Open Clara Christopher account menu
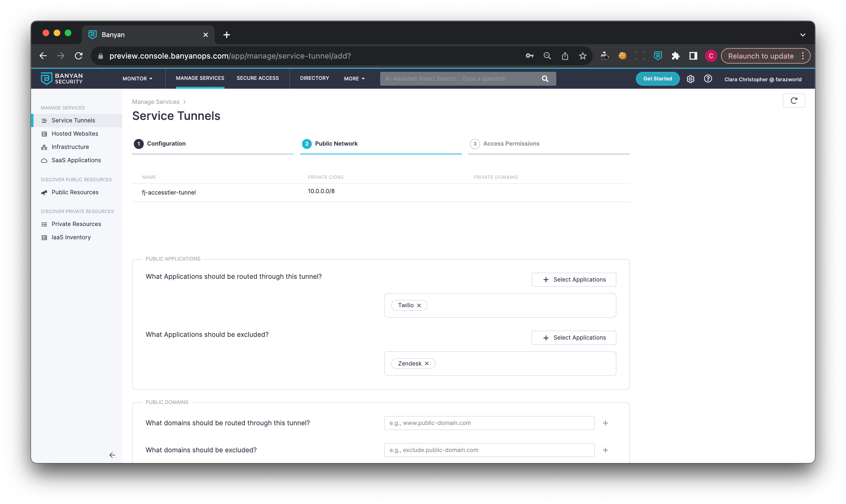 point(763,79)
